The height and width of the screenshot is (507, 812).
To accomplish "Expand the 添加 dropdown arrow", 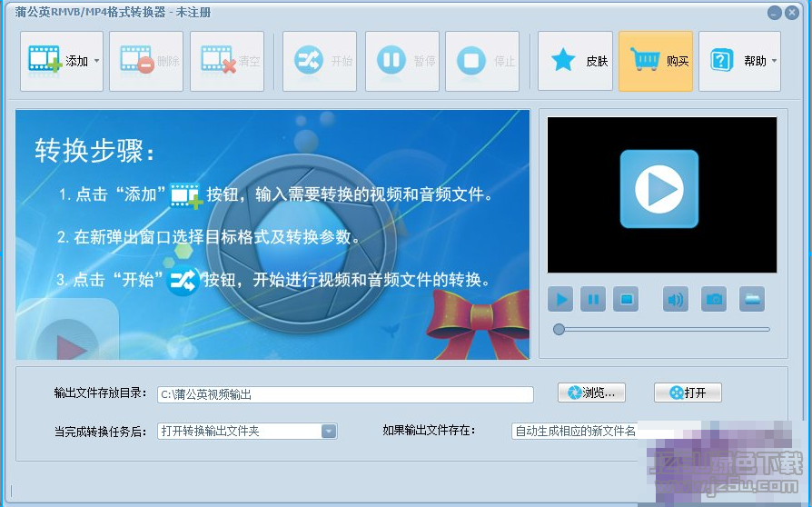I will (97, 61).
